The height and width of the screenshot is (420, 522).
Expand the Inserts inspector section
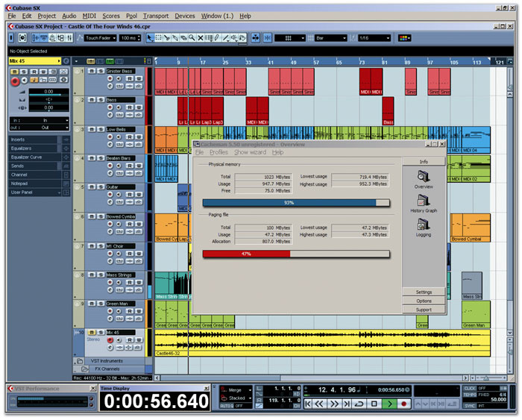coord(39,140)
